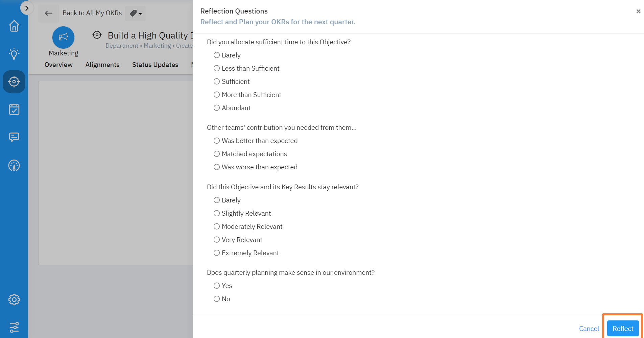
Task: Select the lightbulb Insights icon in sidebar
Action: 14,54
